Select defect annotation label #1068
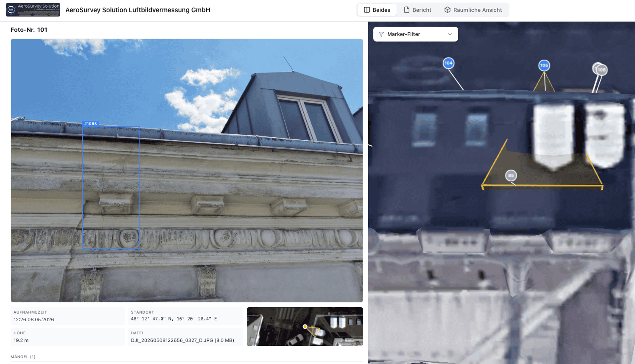 [91, 124]
